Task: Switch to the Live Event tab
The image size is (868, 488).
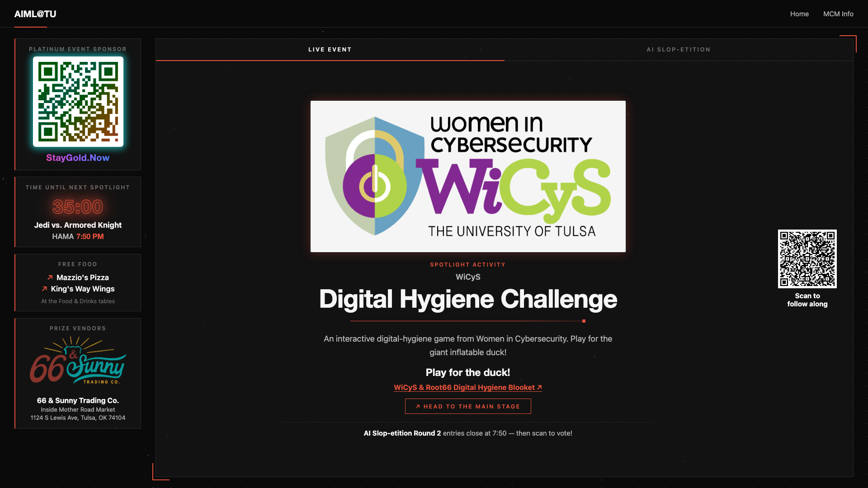Action: 330,50
